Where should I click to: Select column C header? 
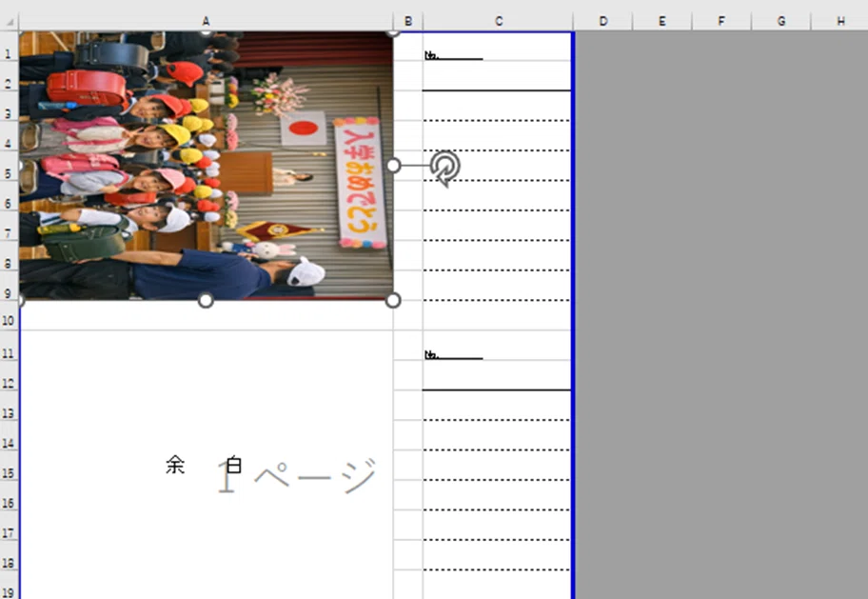pos(498,21)
